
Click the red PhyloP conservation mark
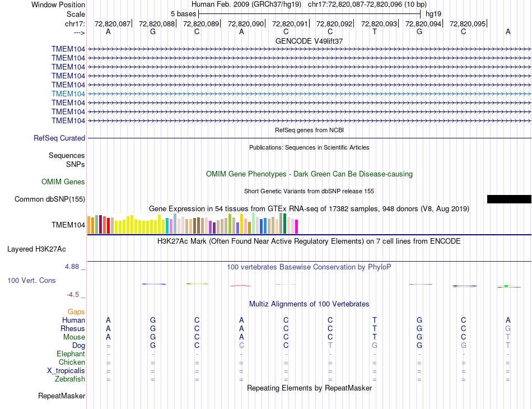coord(241,286)
